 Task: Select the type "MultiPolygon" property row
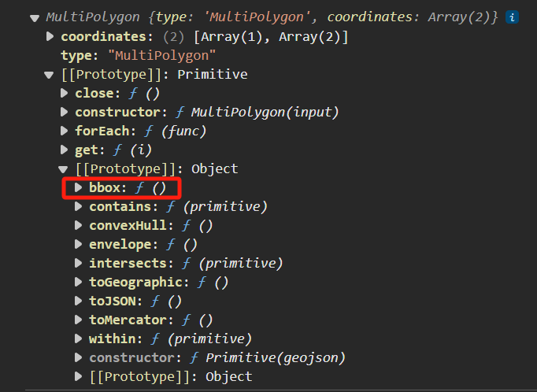pyautogui.click(x=139, y=55)
